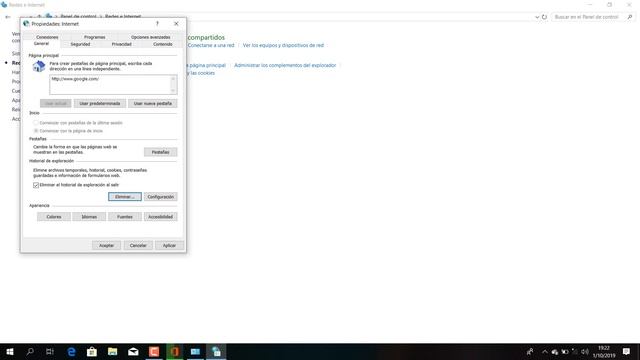Screen dimensions: 640x360
Task: Open Fuentes button
Action: (125, 217)
